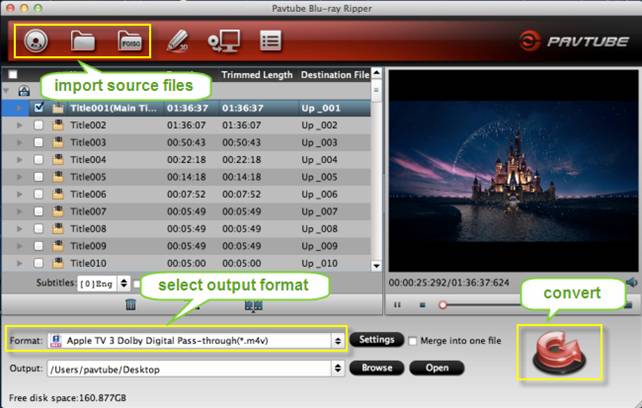Uncheck Title001 Main Title checkbox

click(x=39, y=108)
